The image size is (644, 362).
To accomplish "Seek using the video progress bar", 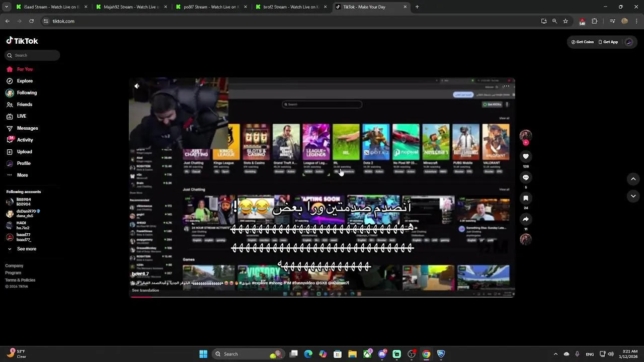I will click(322, 296).
